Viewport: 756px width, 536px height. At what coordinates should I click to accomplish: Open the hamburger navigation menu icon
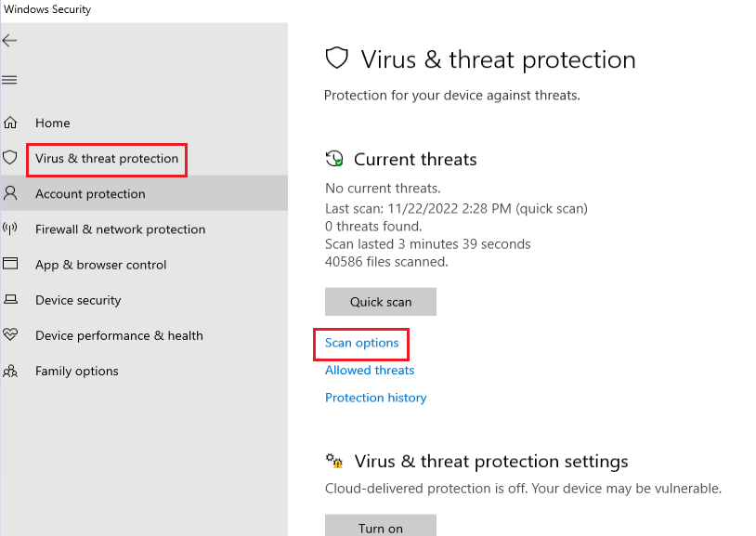tap(10, 81)
